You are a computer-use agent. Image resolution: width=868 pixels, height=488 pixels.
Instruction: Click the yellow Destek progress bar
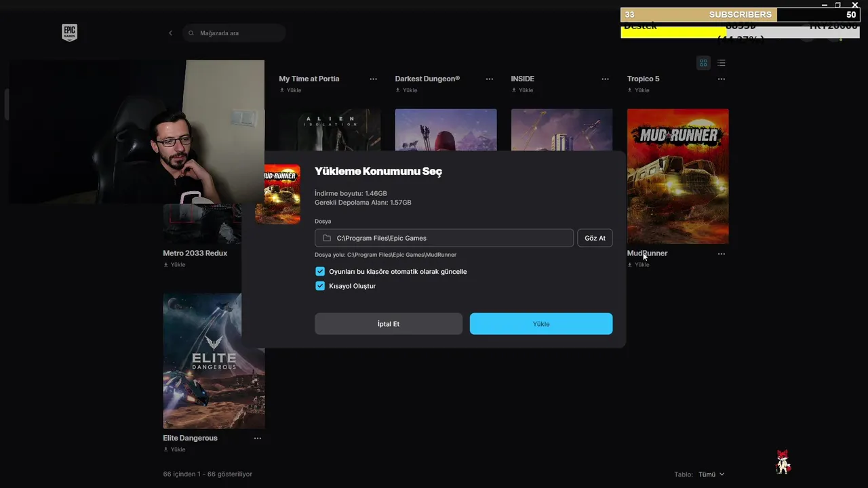tap(673, 32)
